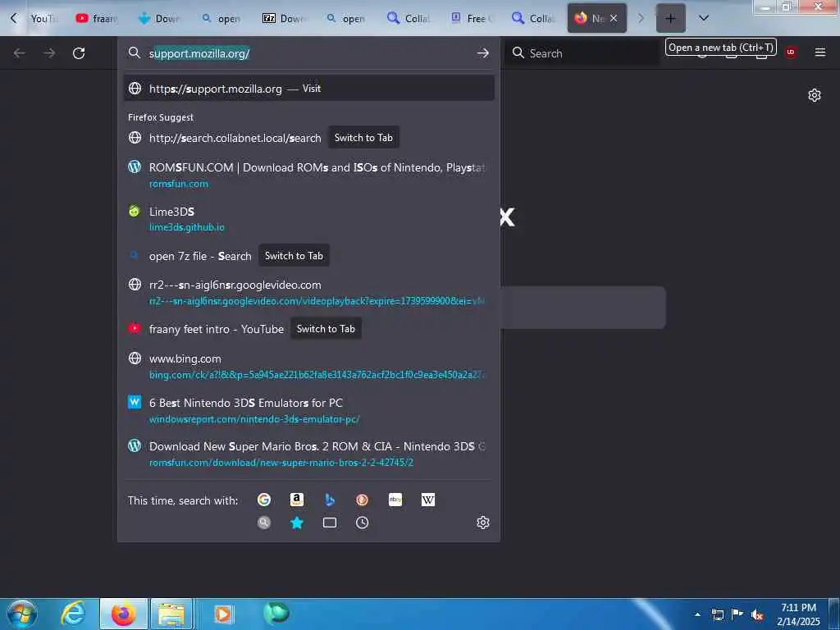The width and height of the screenshot is (840, 630).
Task: Open the uBlock Origin extension icon
Action: point(791,52)
